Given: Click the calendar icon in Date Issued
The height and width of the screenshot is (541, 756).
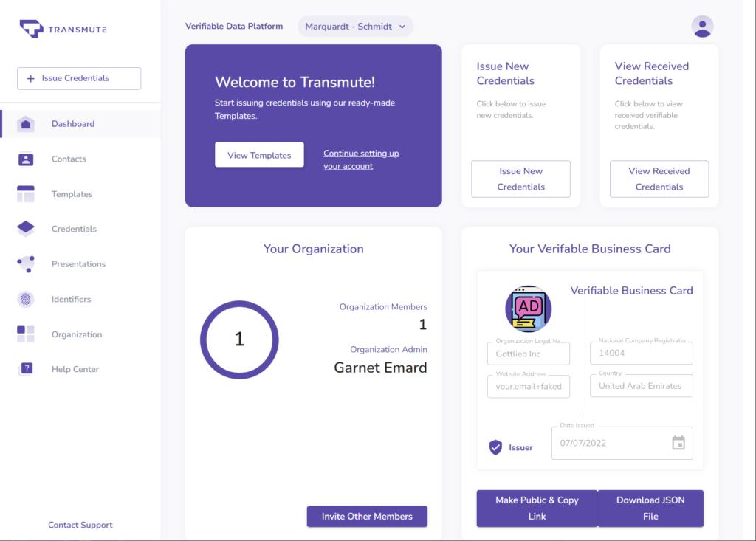Looking at the screenshot, I should pyautogui.click(x=678, y=443).
